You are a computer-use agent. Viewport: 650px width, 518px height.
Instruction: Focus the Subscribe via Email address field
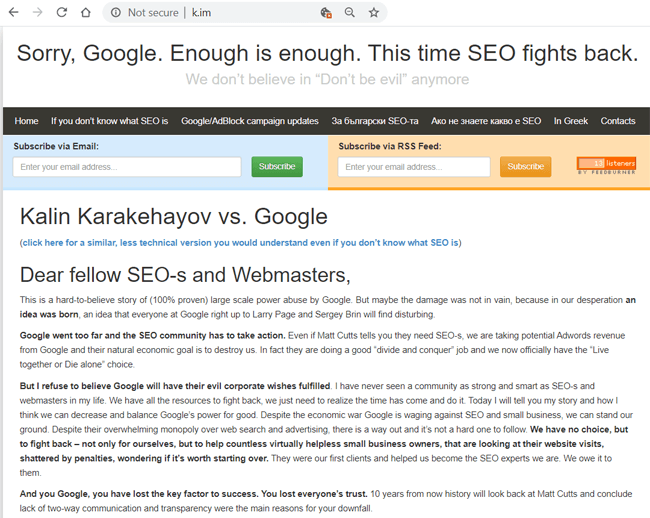click(x=127, y=167)
